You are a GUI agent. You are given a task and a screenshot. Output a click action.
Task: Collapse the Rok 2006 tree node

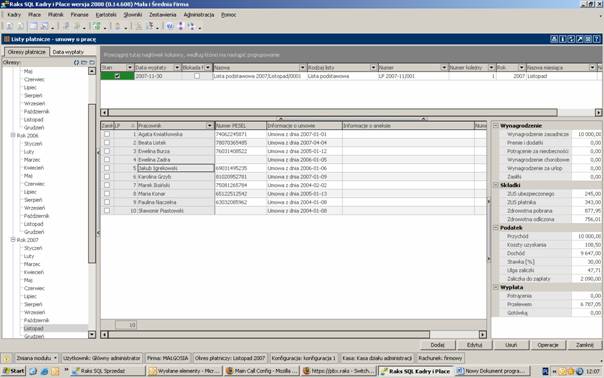click(13, 135)
